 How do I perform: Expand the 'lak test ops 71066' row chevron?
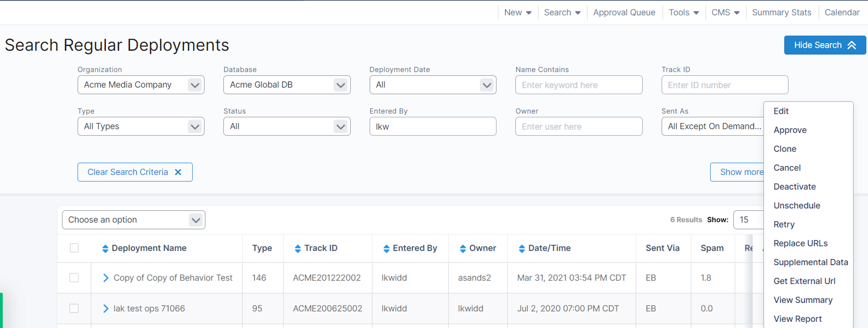click(105, 308)
